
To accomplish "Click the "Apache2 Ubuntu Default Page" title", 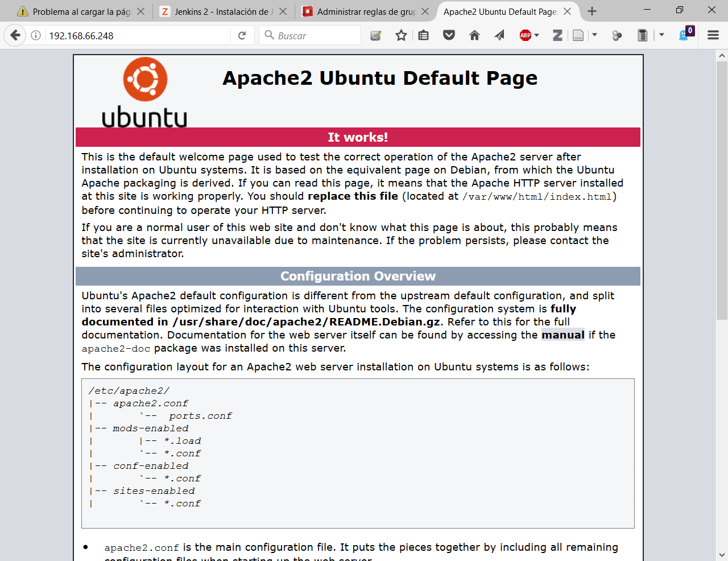I will (380, 78).
